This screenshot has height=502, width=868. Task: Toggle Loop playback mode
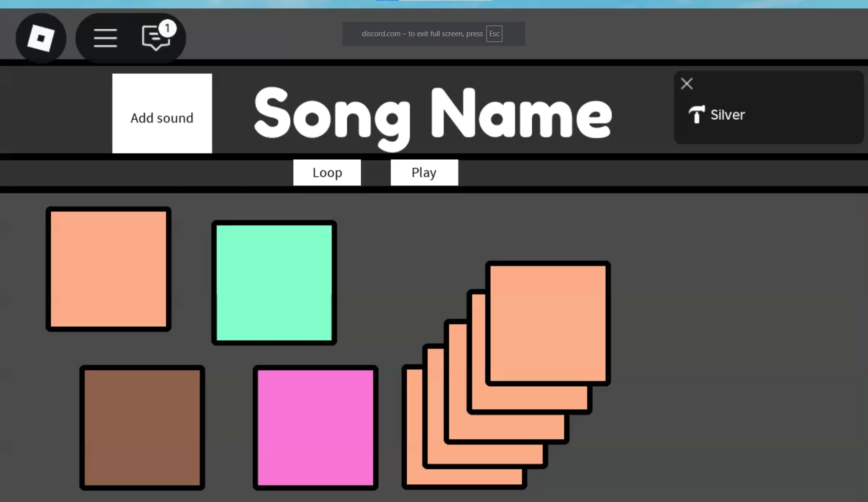(x=327, y=172)
